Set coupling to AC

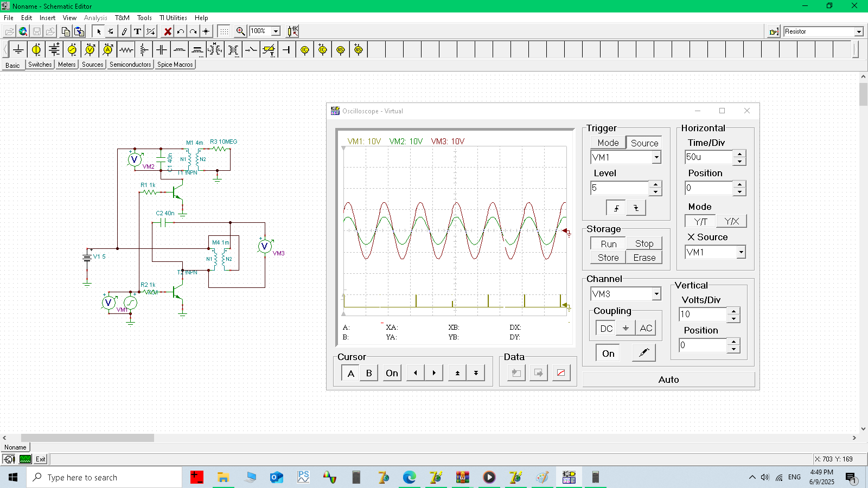pyautogui.click(x=646, y=328)
